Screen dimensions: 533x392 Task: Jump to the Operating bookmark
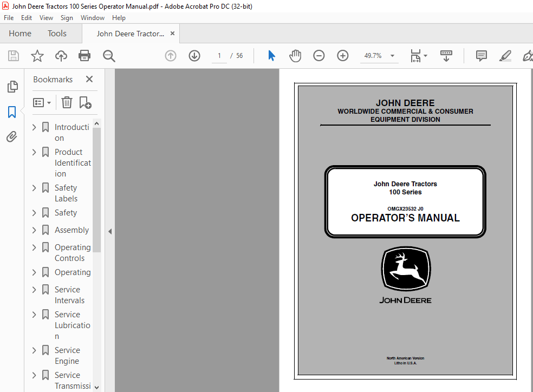(x=73, y=272)
